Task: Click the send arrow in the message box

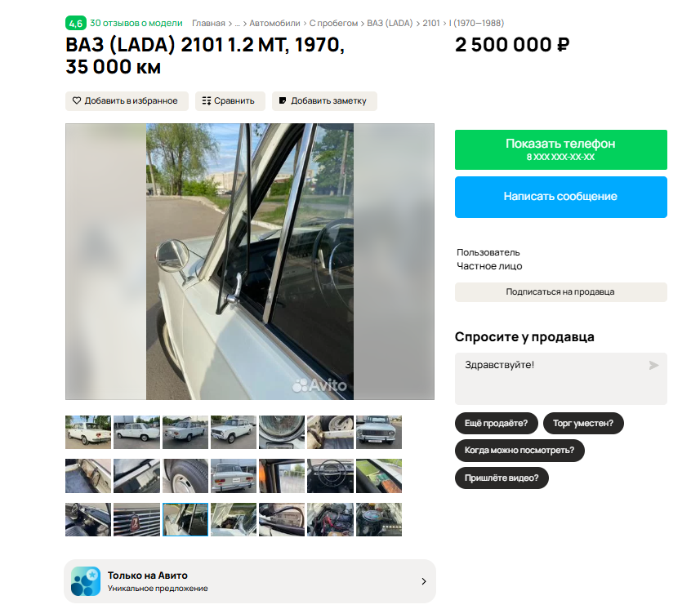Action: (x=653, y=366)
